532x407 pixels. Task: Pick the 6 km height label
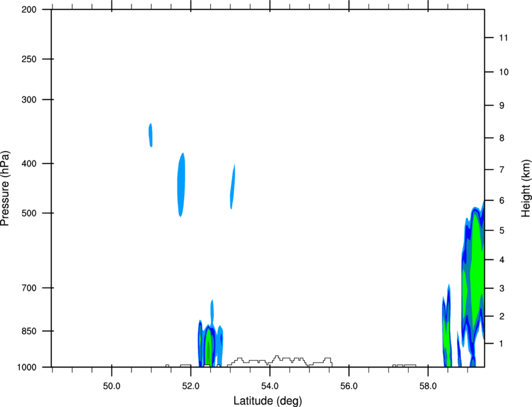502,200
